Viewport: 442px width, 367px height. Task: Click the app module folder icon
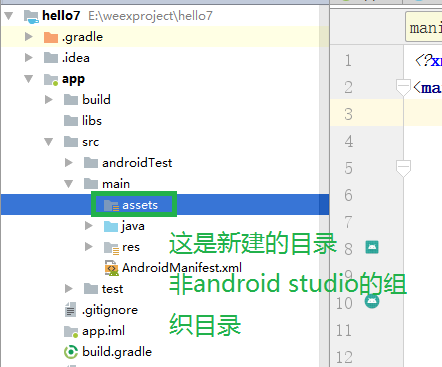click(x=51, y=79)
